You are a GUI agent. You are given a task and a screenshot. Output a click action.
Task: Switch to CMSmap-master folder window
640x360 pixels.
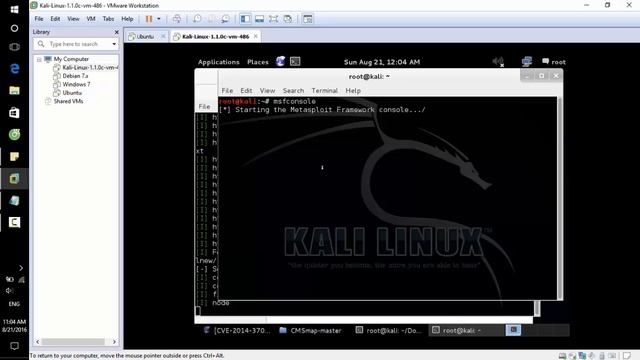tap(311, 330)
